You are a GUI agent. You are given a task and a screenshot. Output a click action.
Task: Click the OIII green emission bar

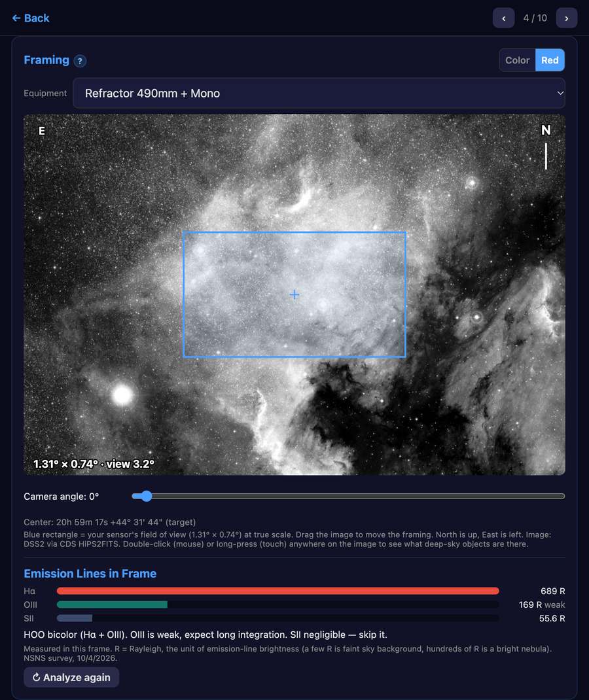[112, 604]
